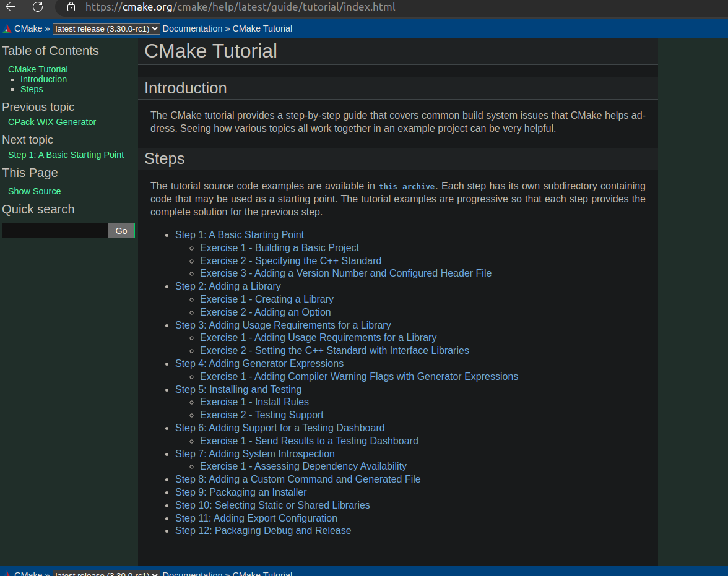728x576 pixels.
Task: Open Exercise 1 - Building a Basic Project
Action: 280,248
